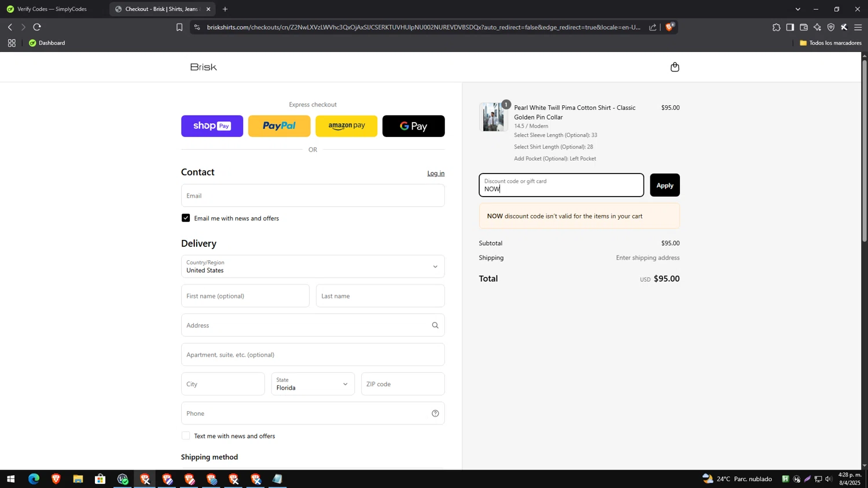868x488 pixels.
Task: Click the discount code field containing NOW
Action: [561, 185]
